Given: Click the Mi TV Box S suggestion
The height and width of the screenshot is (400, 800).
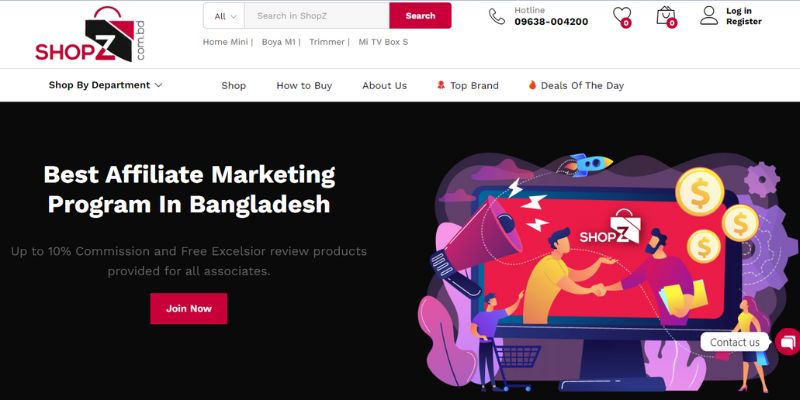Looking at the screenshot, I should [383, 42].
